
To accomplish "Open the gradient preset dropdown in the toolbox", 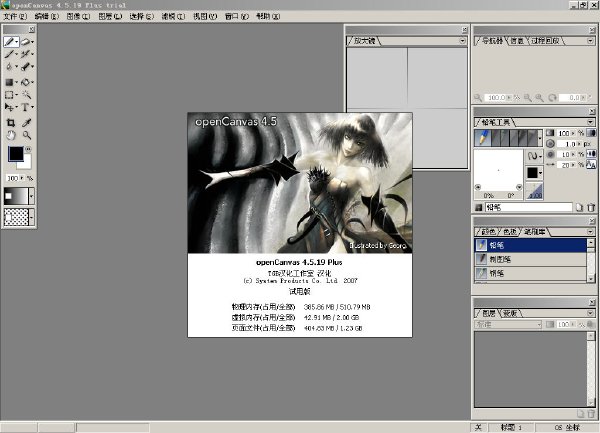I will pos(31,196).
